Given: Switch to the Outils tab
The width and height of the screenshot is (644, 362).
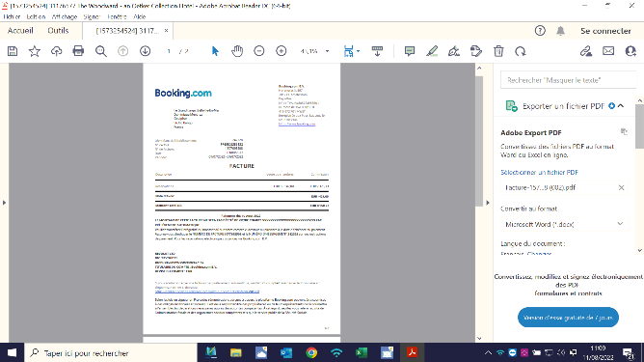Looking at the screenshot, I should (58, 31).
